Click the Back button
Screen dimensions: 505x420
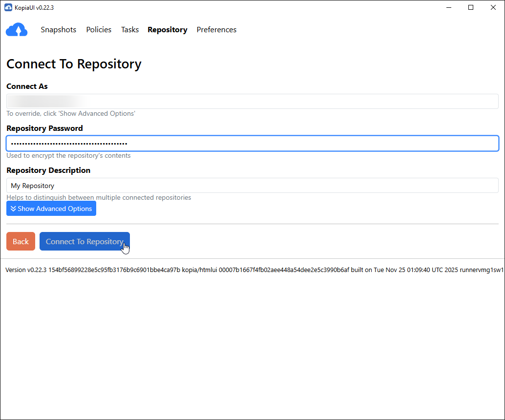point(21,241)
